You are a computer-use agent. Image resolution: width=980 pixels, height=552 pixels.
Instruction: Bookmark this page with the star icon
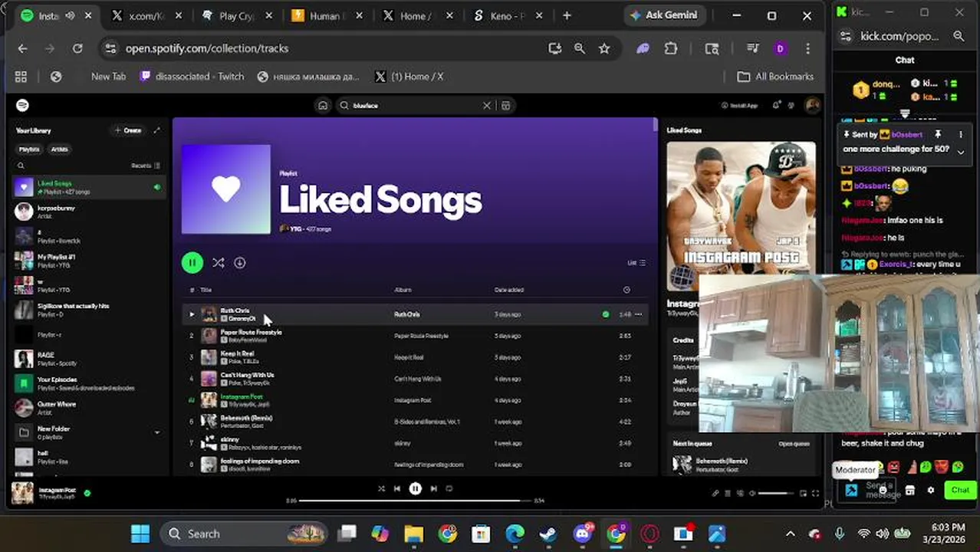click(x=604, y=48)
